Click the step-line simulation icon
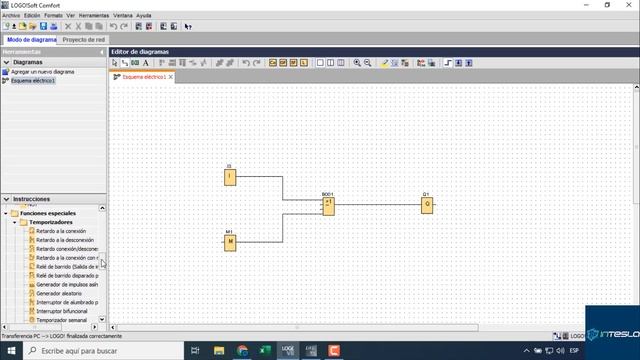This screenshot has height=360, width=640. (448, 63)
